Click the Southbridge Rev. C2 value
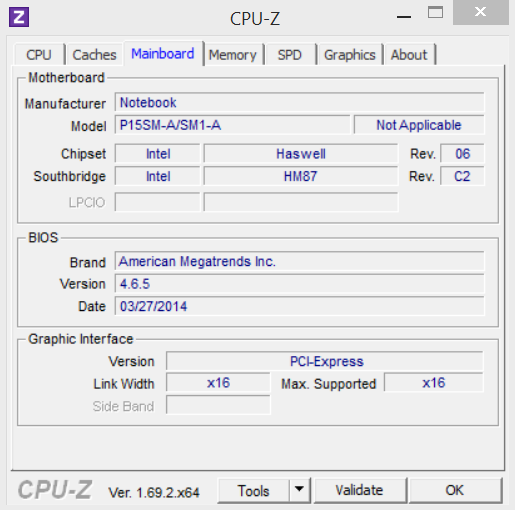This screenshot has height=510, width=515. (462, 176)
